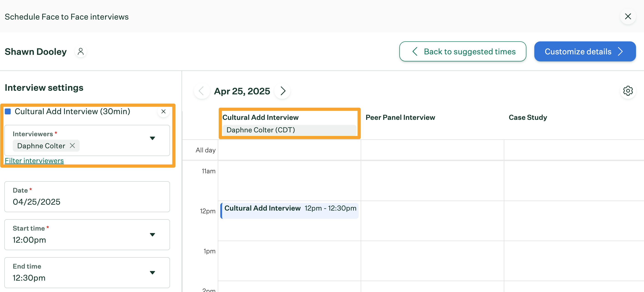Image resolution: width=644 pixels, height=292 pixels.
Task: Click the Customize details button
Action: tap(585, 51)
